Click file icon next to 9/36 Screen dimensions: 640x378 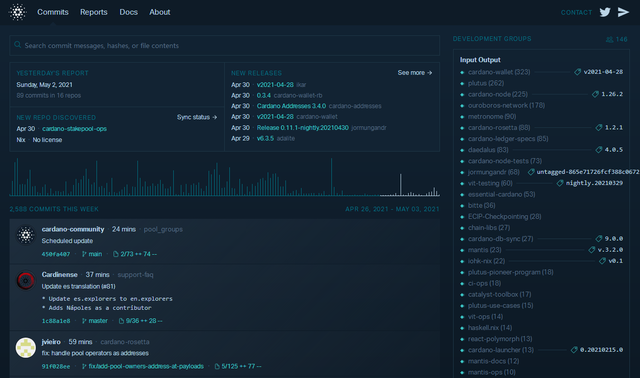(x=121, y=321)
